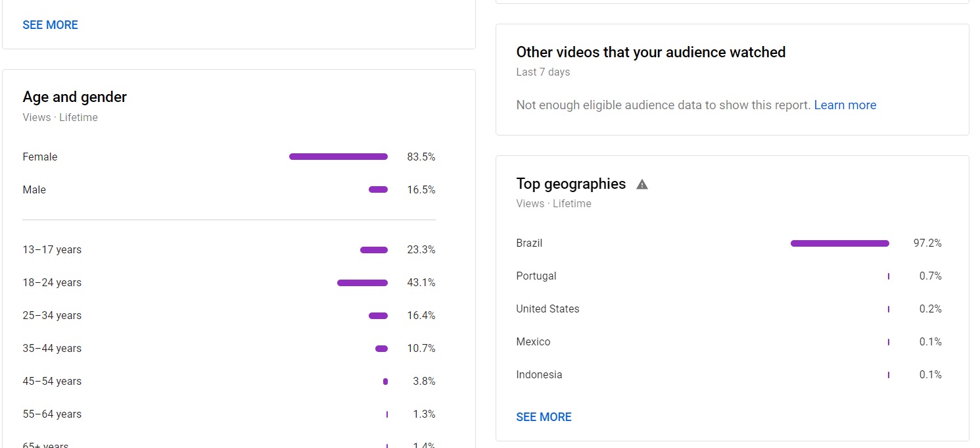980x448 pixels.
Task: Select the 35–44 years bar
Action: click(x=381, y=349)
